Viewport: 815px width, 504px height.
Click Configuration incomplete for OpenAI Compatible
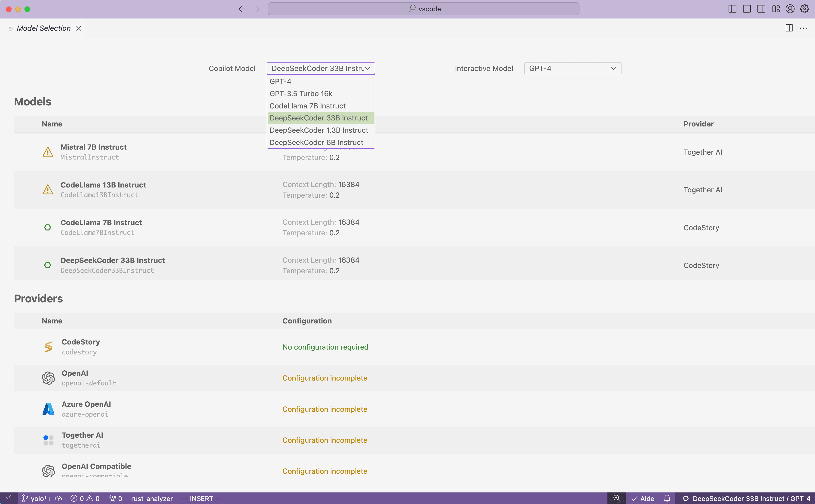click(x=325, y=471)
